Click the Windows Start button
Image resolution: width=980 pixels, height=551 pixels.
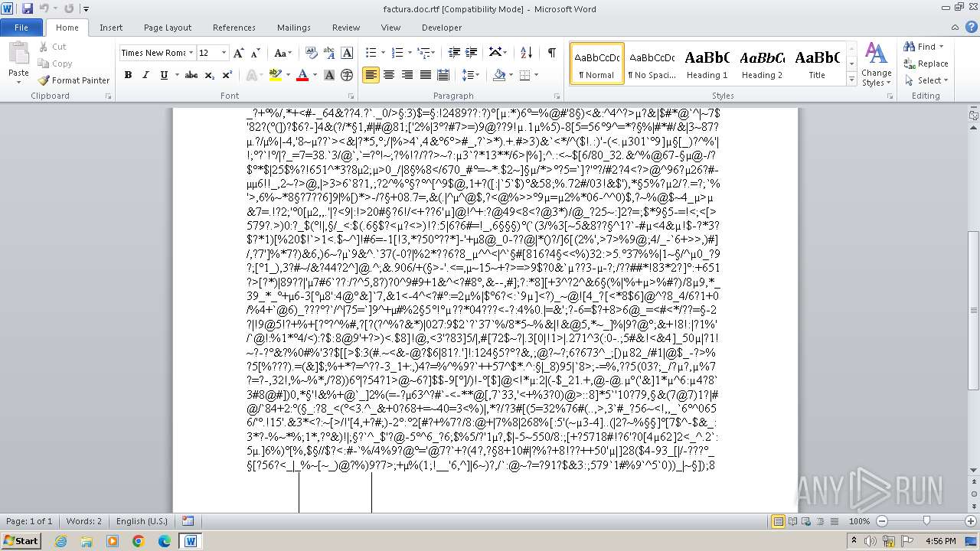21,541
